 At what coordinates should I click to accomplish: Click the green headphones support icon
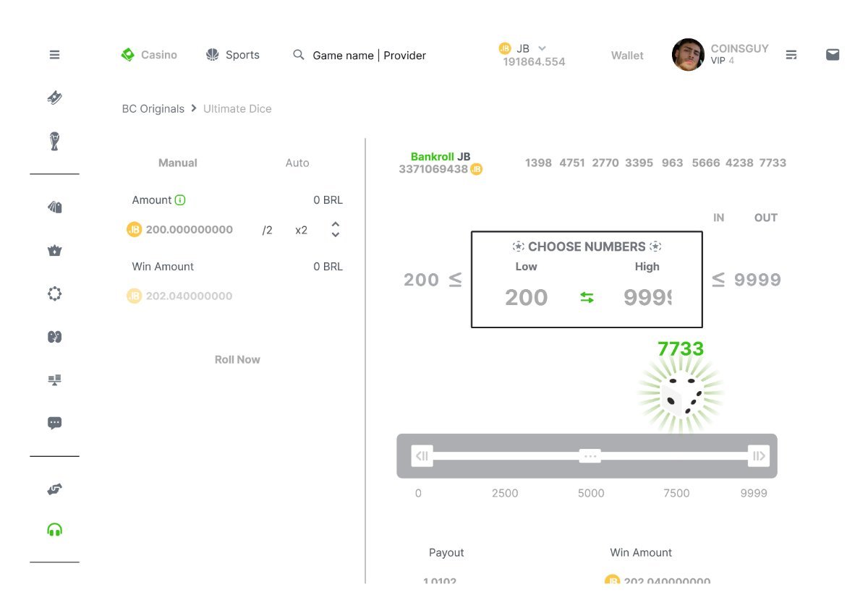(x=54, y=530)
